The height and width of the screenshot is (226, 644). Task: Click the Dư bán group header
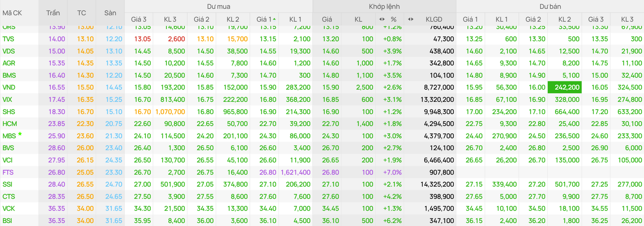coord(550,6)
